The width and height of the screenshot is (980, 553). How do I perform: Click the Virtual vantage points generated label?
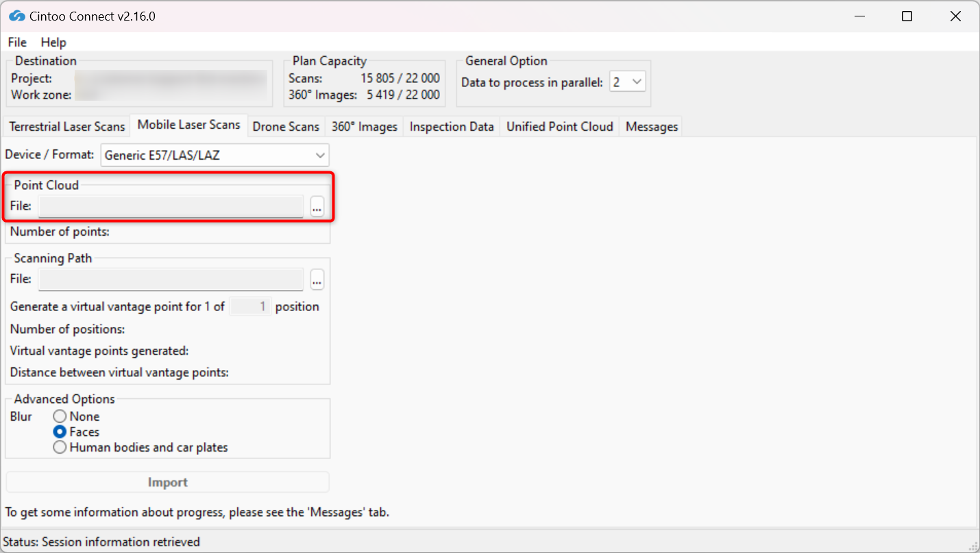[x=99, y=351]
